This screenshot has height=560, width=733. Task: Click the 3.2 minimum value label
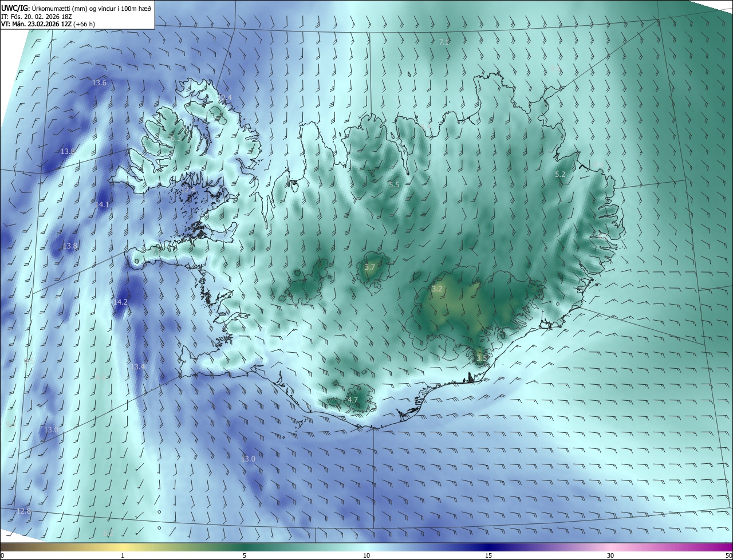437,289
